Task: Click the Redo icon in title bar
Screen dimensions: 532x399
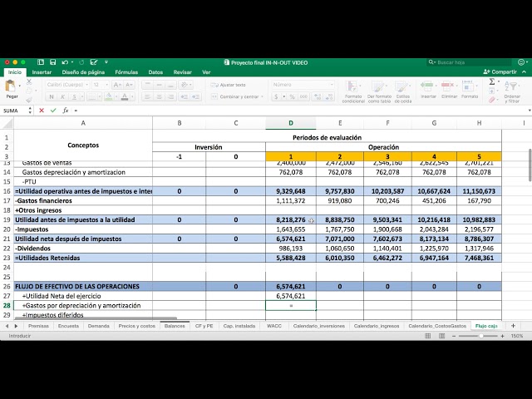Action: tap(81, 62)
